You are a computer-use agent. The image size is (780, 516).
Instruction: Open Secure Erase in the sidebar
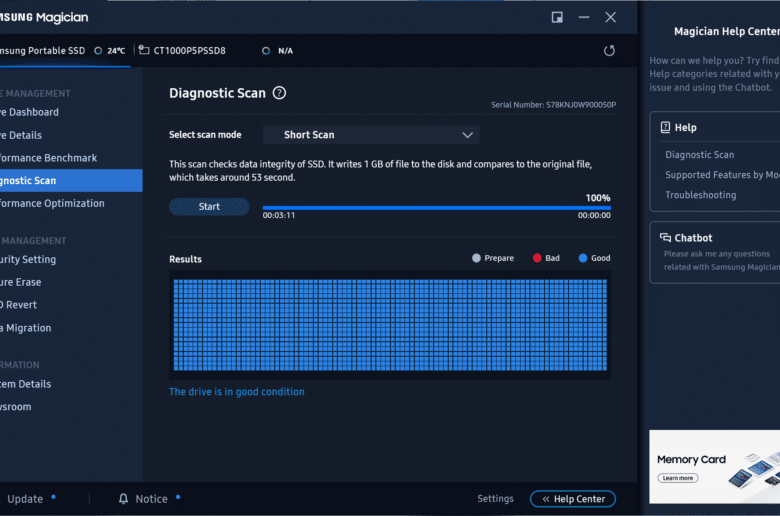(20, 282)
